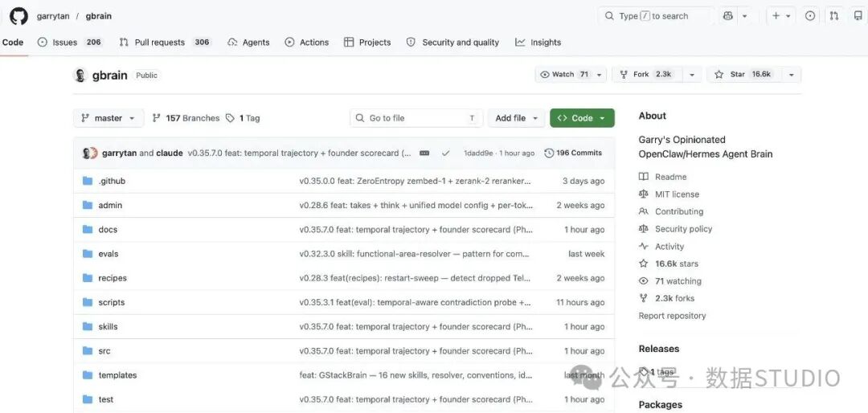Image resolution: width=868 pixels, height=413 pixels.
Task: Switch to the Projects tab
Action: tap(367, 42)
